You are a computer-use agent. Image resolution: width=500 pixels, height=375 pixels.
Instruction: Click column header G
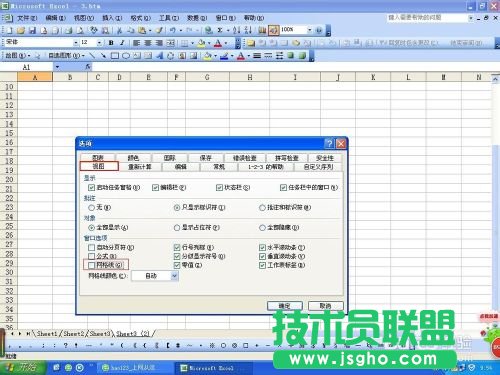[207, 77]
